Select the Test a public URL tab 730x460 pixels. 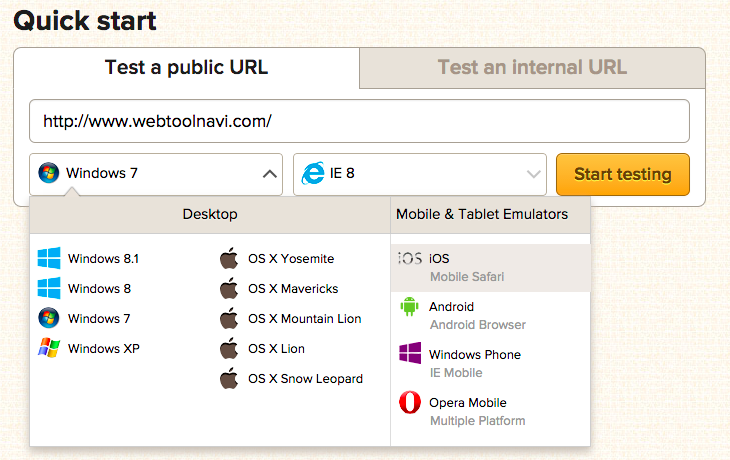[x=186, y=68]
